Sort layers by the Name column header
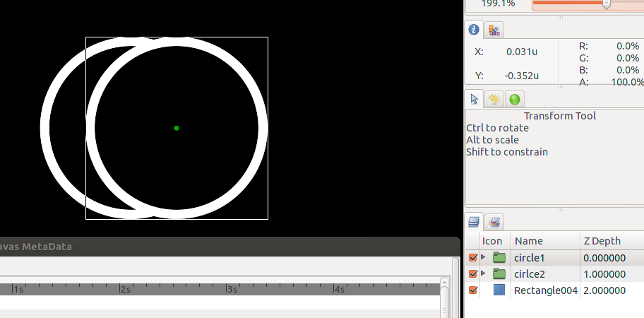The width and height of the screenshot is (644, 318). [545, 241]
